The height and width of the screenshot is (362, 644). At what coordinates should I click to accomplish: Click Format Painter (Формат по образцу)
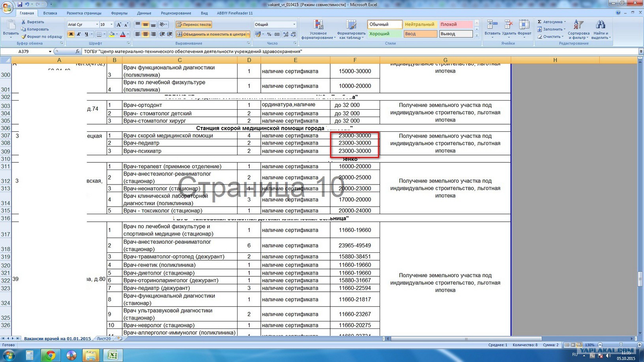pyautogui.click(x=41, y=36)
